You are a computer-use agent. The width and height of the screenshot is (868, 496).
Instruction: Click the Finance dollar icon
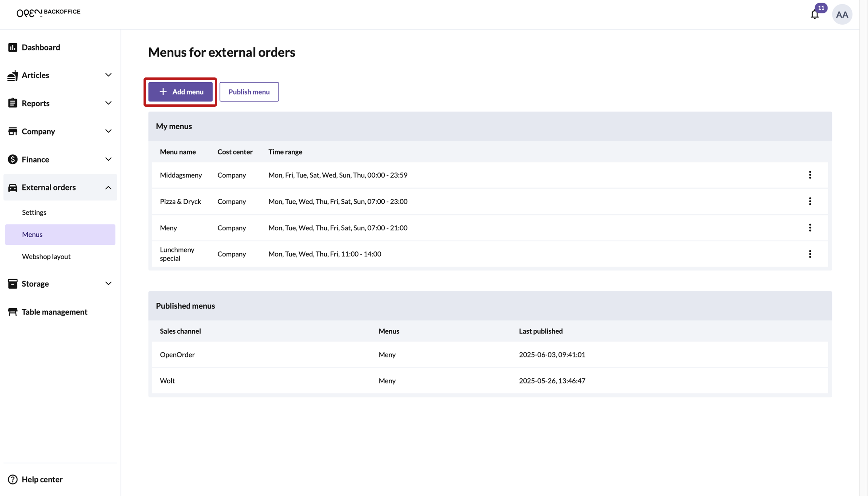[x=13, y=160]
